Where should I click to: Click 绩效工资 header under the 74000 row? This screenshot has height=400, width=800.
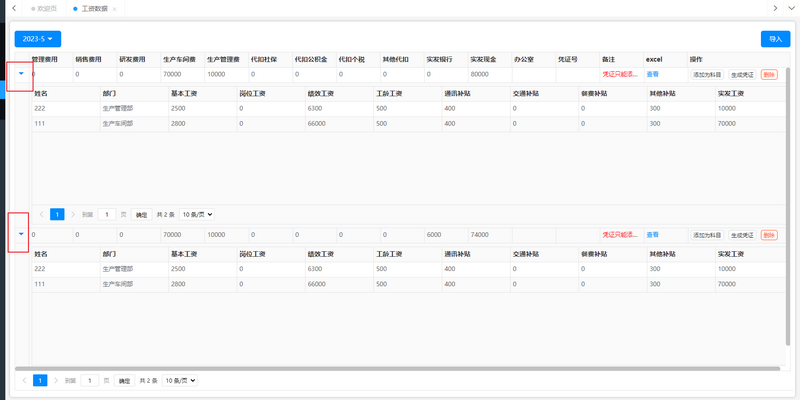tap(321, 254)
